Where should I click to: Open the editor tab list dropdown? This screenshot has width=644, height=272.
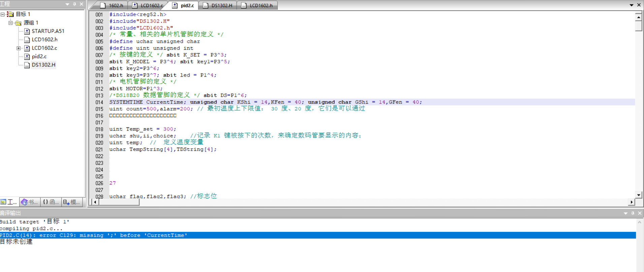point(632,5)
